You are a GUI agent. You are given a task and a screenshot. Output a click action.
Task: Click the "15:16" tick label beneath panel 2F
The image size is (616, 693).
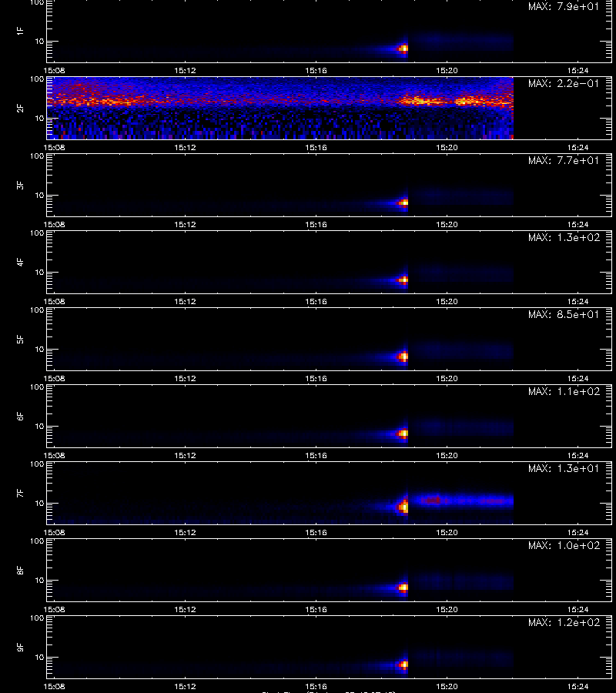pyautogui.click(x=316, y=147)
